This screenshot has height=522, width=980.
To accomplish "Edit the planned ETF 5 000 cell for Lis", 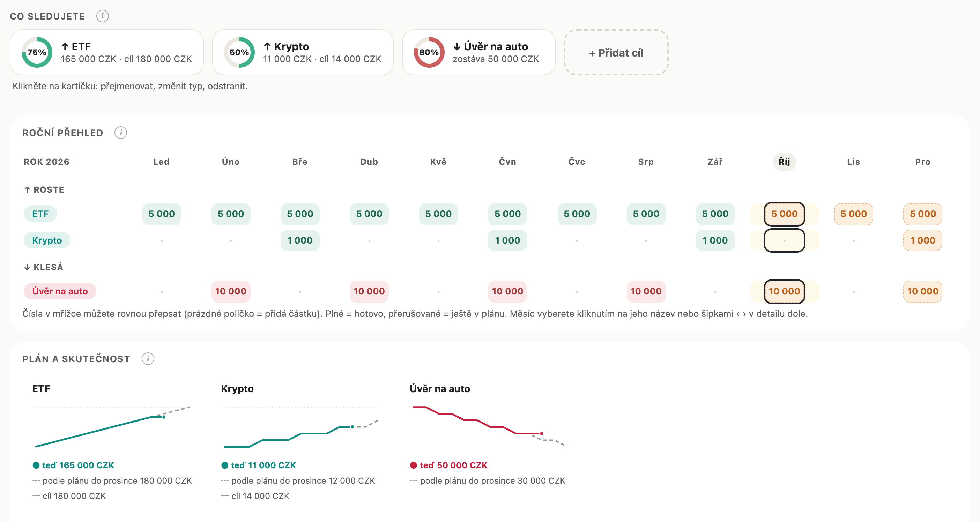I will (854, 214).
